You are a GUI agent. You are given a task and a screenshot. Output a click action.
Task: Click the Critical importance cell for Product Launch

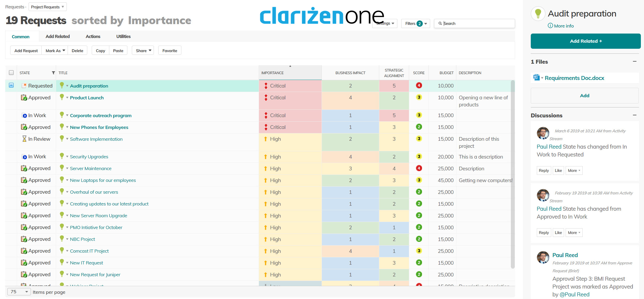[278, 97]
